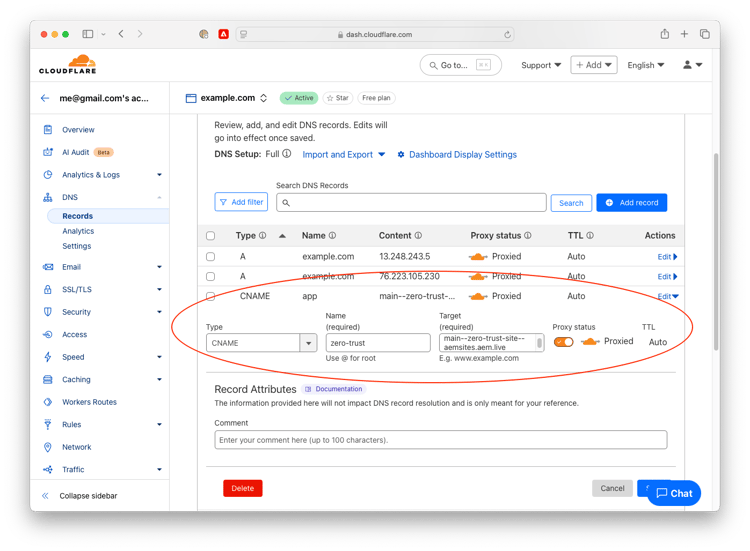Click the red Adobe extension icon

coord(223,34)
